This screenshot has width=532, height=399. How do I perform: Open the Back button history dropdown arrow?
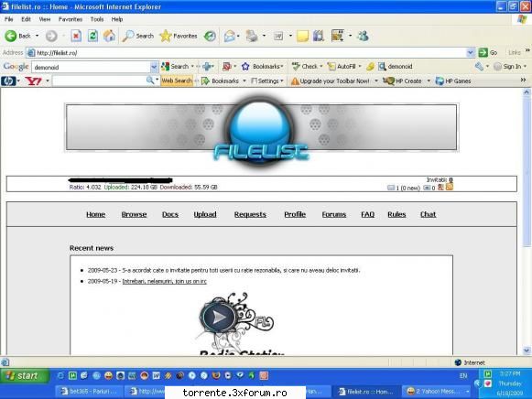click(x=37, y=36)
